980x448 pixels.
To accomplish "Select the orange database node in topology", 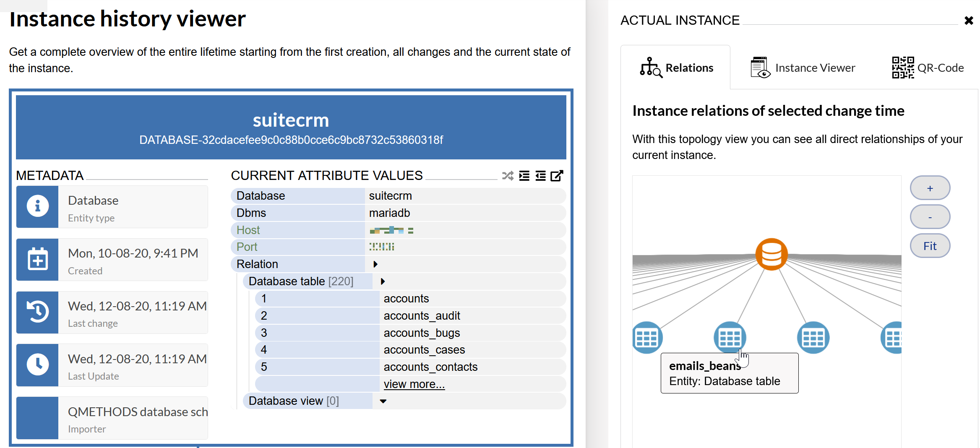I will click(x=771, y=254).
